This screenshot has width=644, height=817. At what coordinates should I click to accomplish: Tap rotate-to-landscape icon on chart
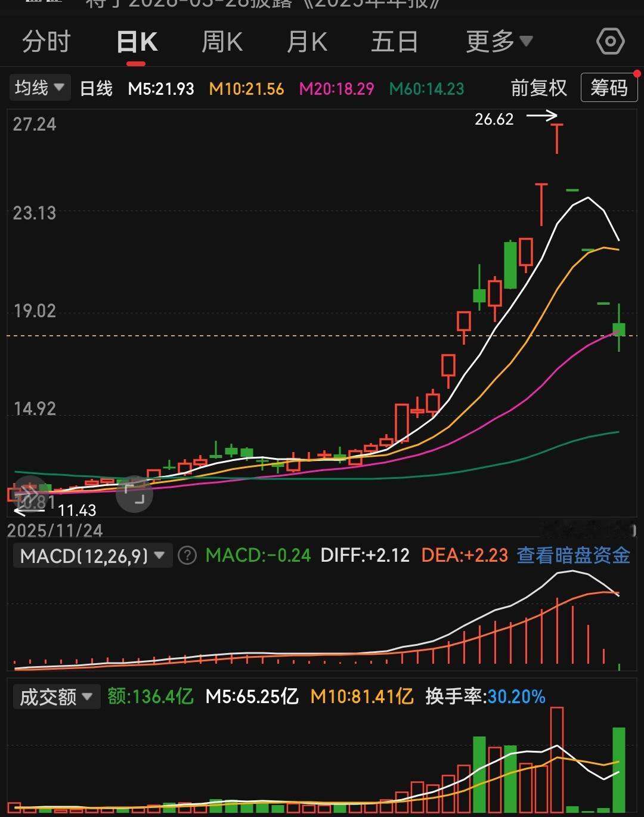[134, 494]
